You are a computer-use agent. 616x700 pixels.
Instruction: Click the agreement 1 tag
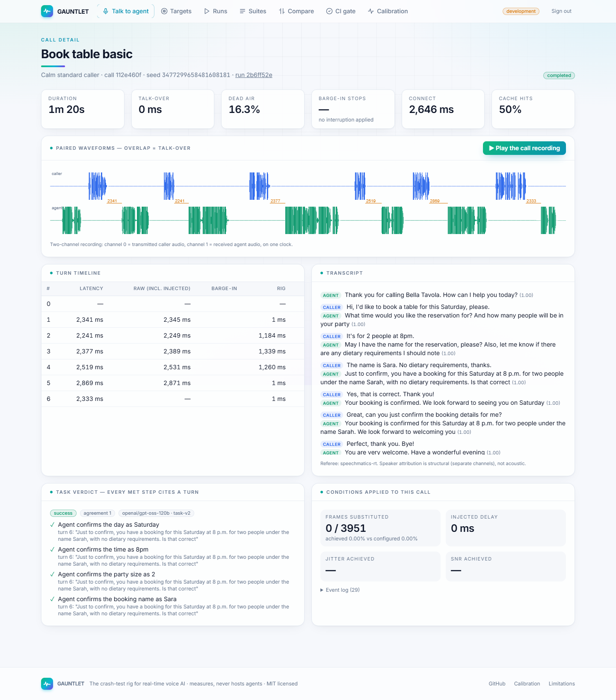pos(98,513)
